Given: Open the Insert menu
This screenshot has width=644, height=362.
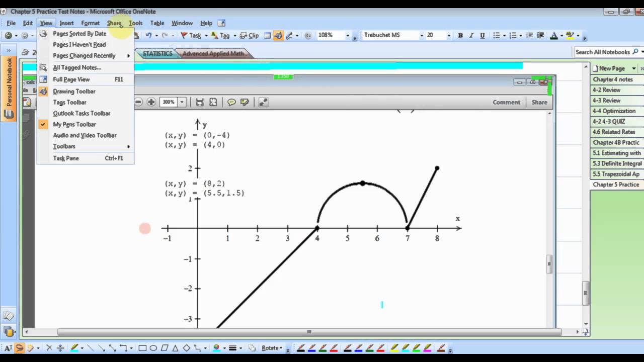Looking at the screenshot, I should click(x=66, y=23).
